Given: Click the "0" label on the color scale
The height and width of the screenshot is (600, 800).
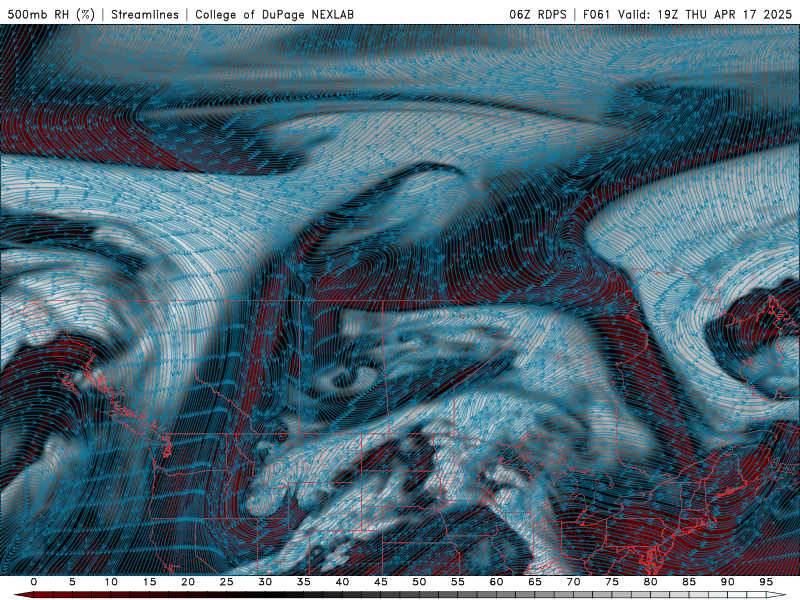Looking at the screenshot, I should (34, 582).
